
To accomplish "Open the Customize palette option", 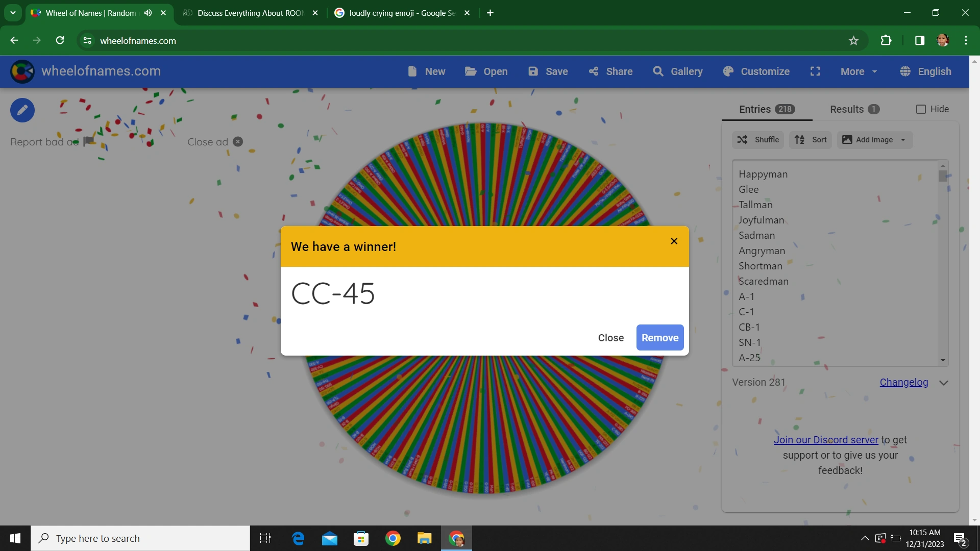I will [756, 71].
